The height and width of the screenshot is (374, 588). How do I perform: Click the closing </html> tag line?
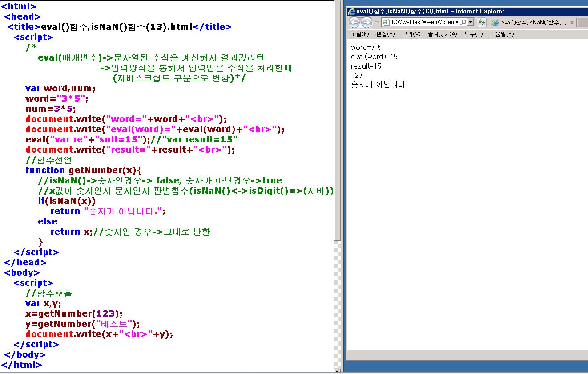[21, 365]
